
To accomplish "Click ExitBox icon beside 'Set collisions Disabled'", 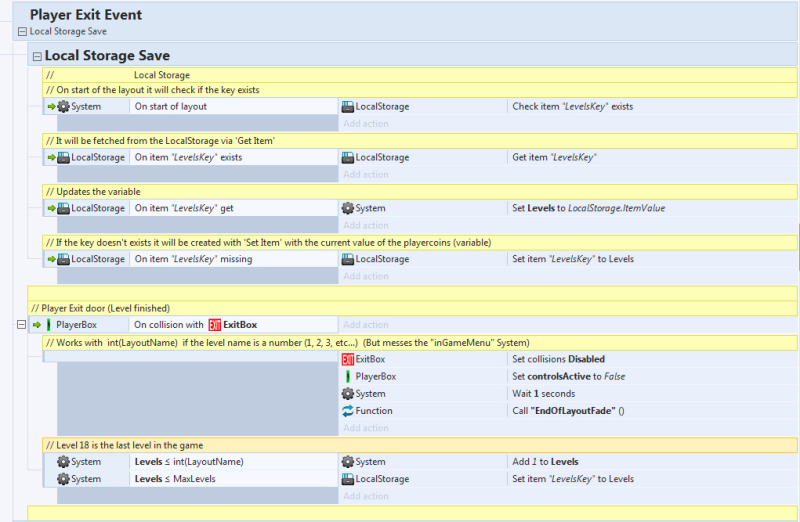I will [x=347, y=359].
